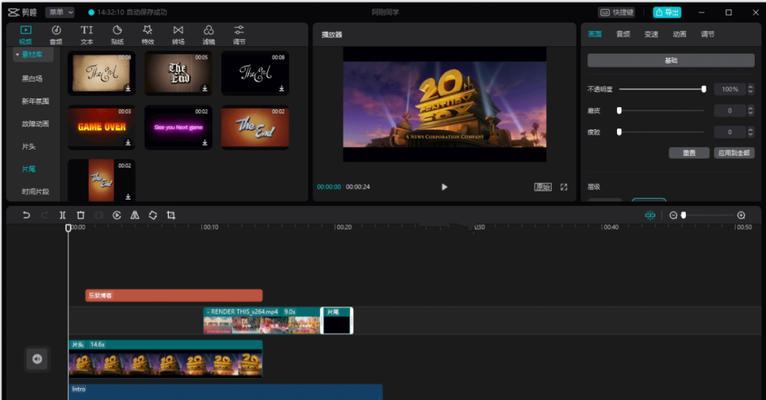Image resolution: width=766 pixels, height=400 pixels.
Task: Click the Reset (重置) button
Action: 689,153
